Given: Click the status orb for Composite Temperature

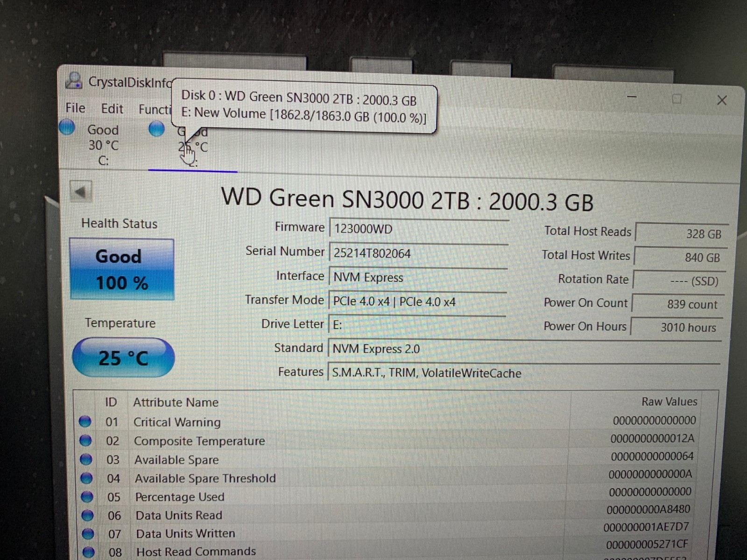Looking at the screenshot, I should [x=85, y=440].
